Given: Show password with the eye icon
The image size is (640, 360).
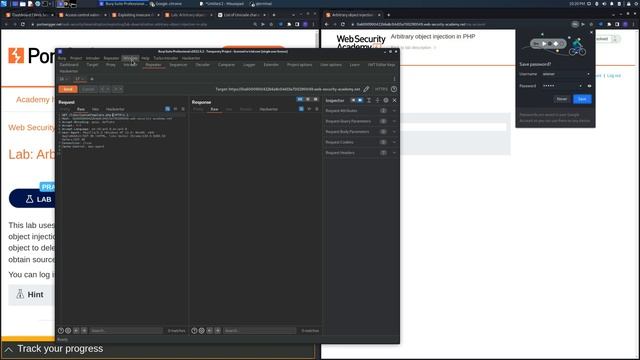Looking at the screenshot, I should [589, 86].
